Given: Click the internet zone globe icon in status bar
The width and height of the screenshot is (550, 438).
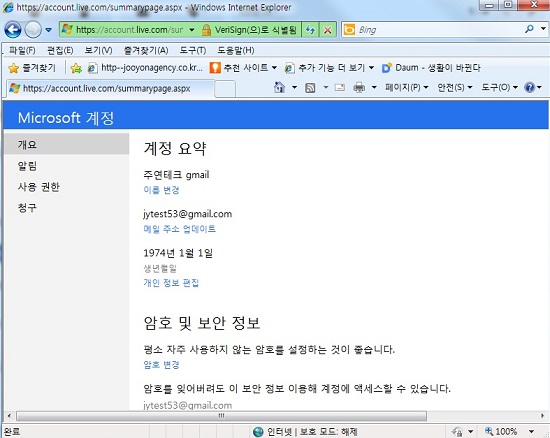Looking at the screenshot, I should [258, 432].
